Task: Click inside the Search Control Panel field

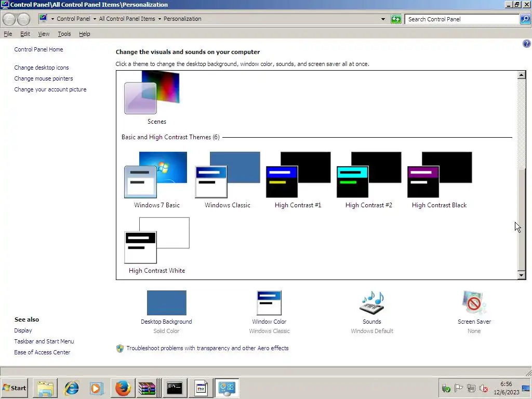Action: click(x=462, y=19)
